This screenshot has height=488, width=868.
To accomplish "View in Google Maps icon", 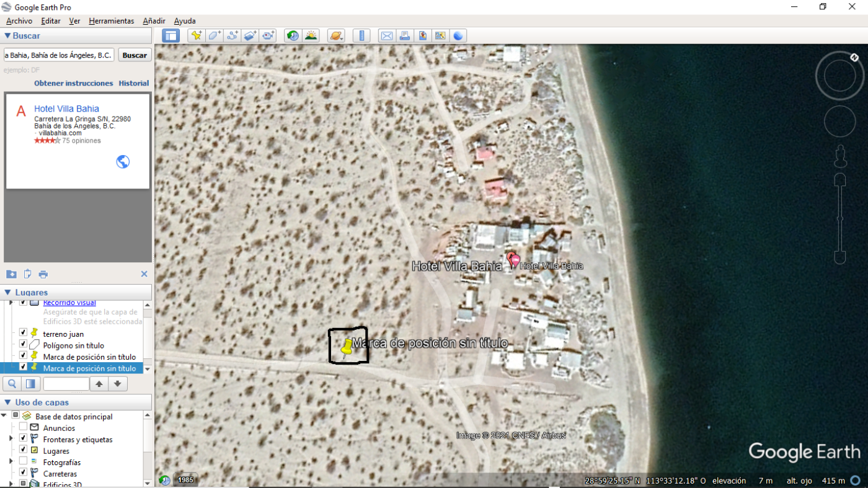I will point(440,35).
